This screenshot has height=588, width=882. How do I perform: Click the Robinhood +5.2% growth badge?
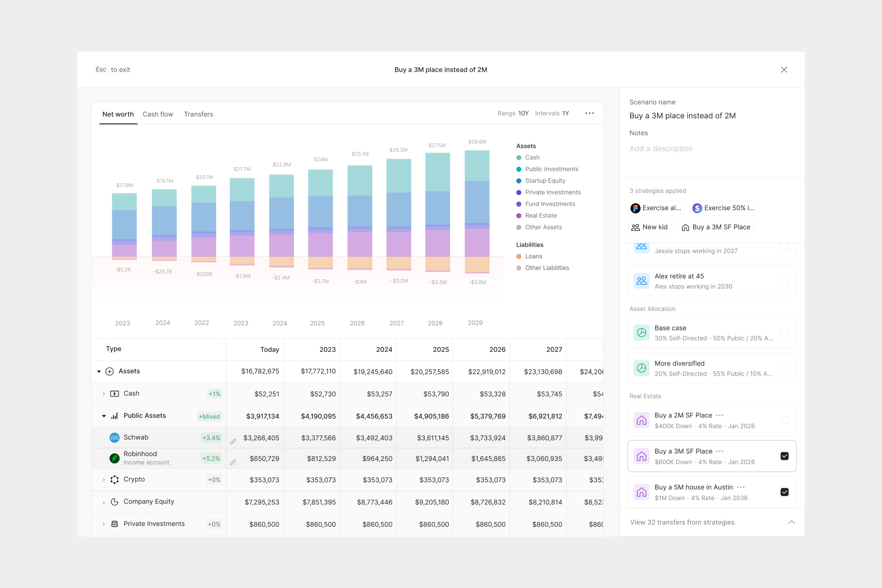[211, 458]
